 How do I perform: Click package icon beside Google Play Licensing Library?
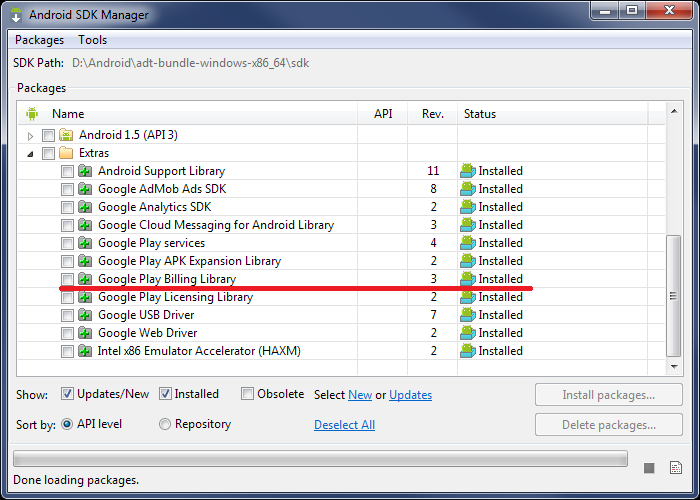[85, 297]
